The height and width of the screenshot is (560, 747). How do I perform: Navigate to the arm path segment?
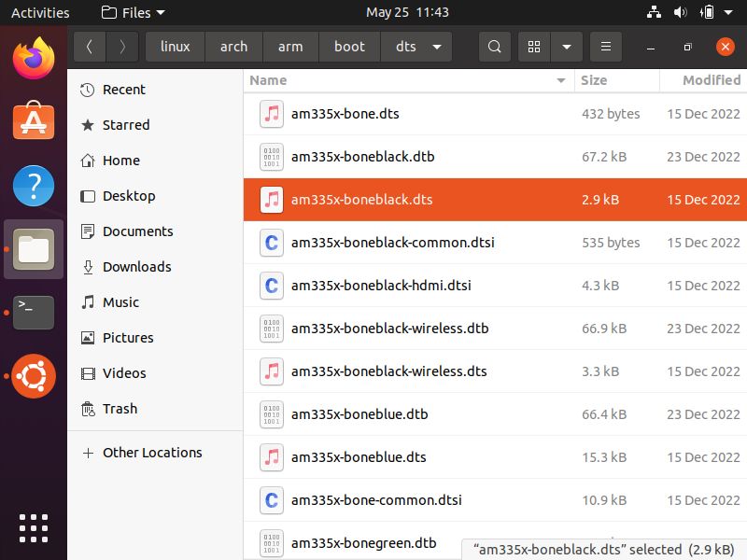click(x=290, y=47)
